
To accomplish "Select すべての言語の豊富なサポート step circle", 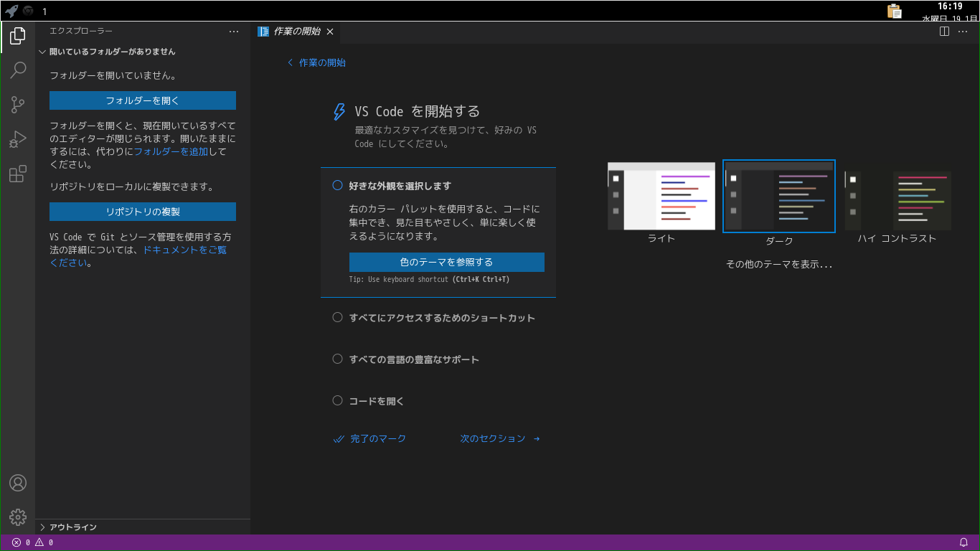I will [337, 359].
